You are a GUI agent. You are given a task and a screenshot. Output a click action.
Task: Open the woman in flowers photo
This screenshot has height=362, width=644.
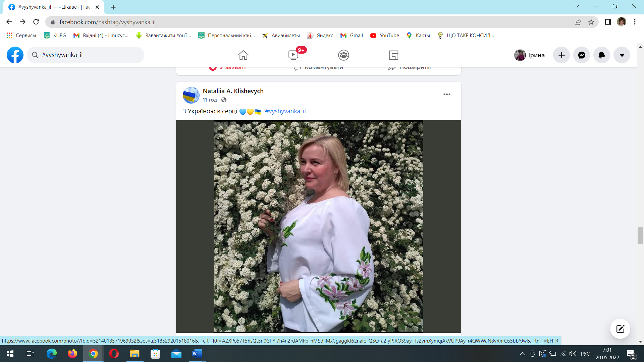click(318, 227)
